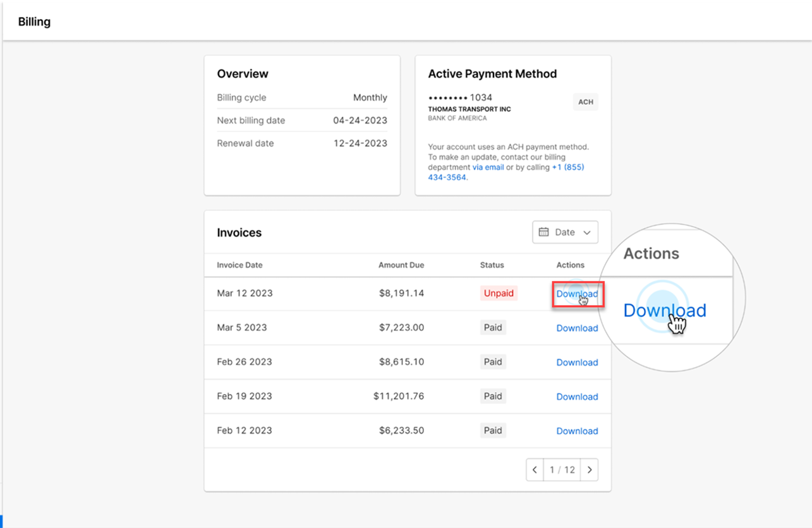This screenshot has height=528, width=812.
Task: Select the $8,615.10 amount cell
Action: click(x=401, y=362)
